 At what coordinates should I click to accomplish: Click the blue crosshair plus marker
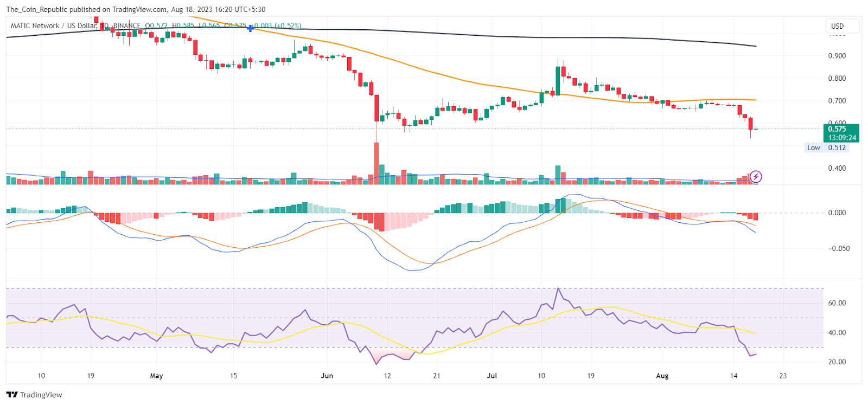[x=250, y=28]
